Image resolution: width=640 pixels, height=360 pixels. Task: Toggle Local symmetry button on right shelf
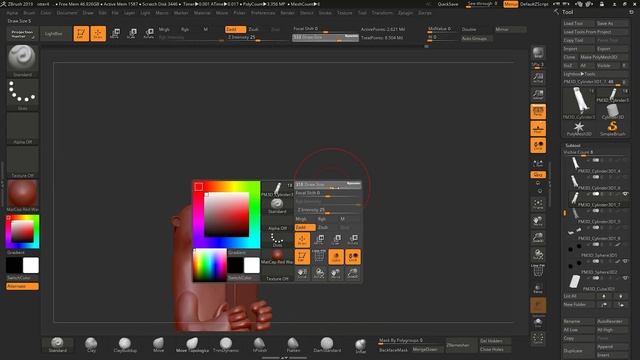(538, 145)
